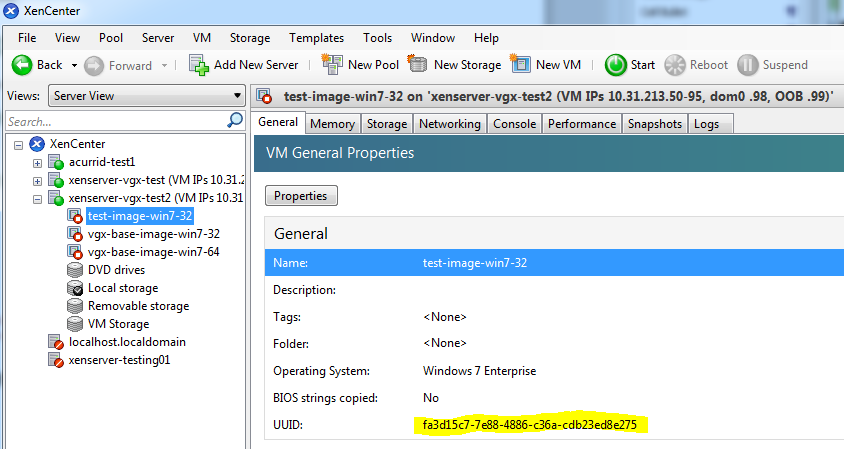Click the New VM toolbar icon

point(520,65)
